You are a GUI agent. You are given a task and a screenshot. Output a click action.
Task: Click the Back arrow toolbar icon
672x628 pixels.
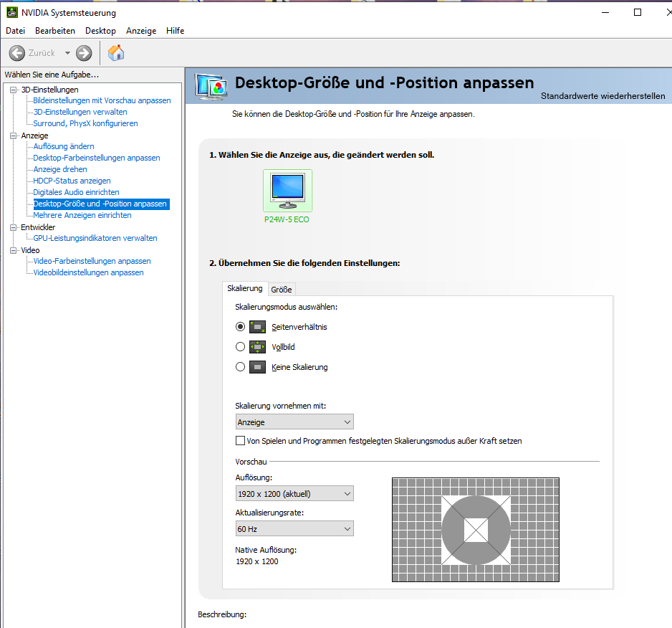(x=17, y=53)
